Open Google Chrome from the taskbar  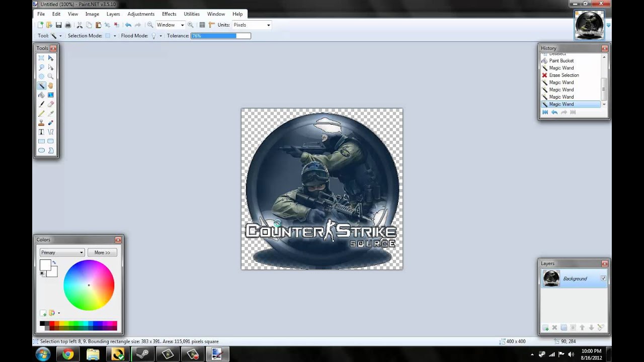pyautogui.click(x=68, y=354)
